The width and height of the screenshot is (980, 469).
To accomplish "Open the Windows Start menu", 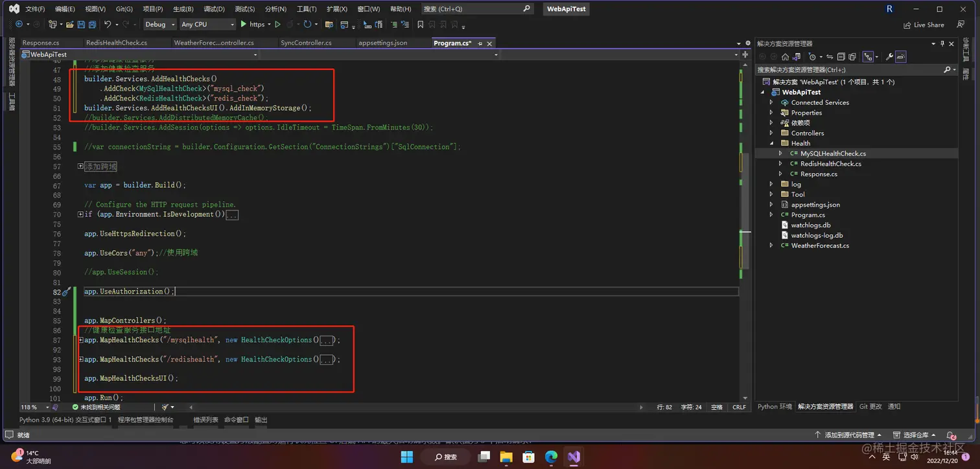I will pos(406,456).
